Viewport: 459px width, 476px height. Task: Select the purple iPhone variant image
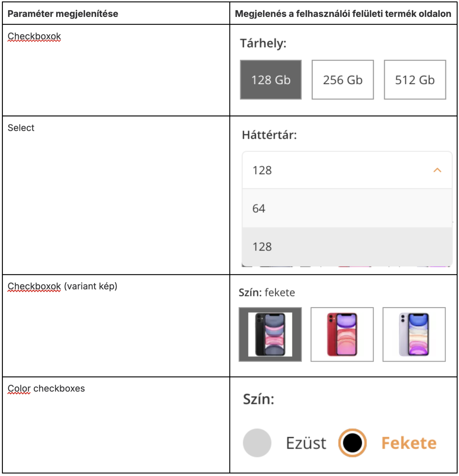point(414,334)
